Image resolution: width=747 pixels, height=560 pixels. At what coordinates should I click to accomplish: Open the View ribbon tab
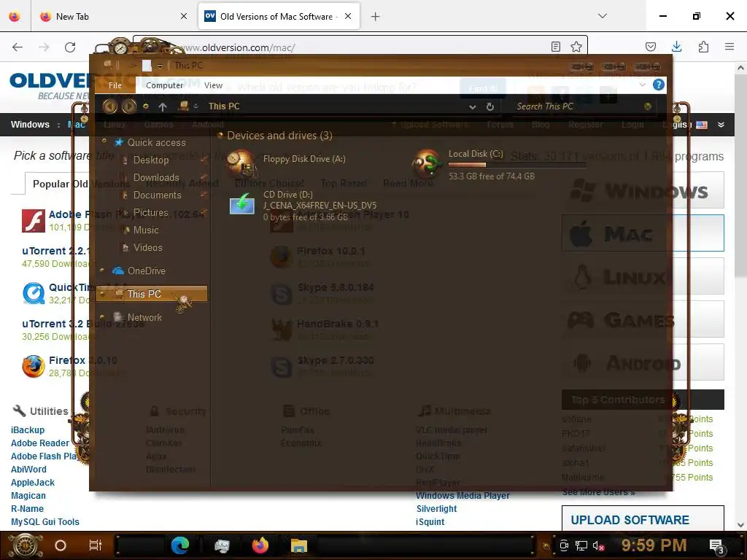point(213,85)
